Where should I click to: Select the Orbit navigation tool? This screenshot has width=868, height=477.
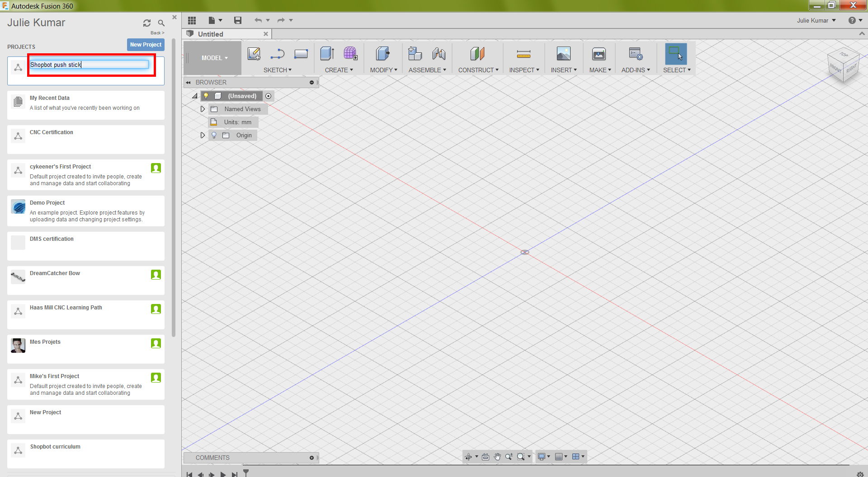pos(468,457)
